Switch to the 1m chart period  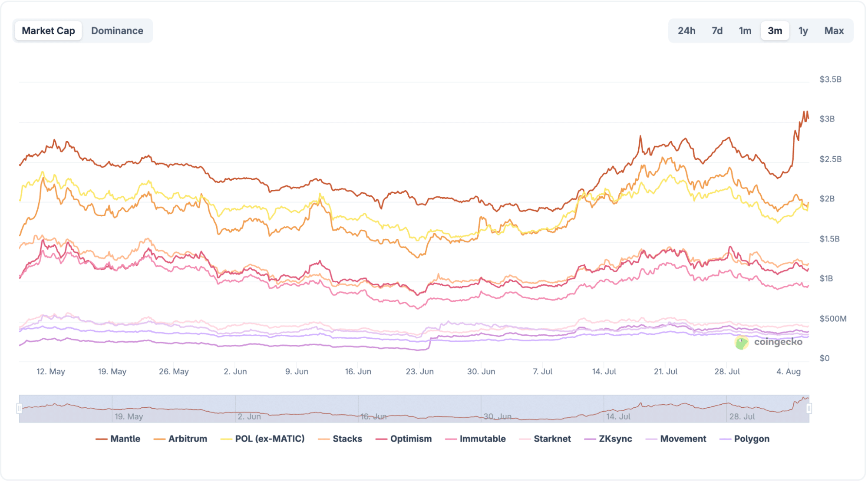pyautogui.click(x=745, y=30)
